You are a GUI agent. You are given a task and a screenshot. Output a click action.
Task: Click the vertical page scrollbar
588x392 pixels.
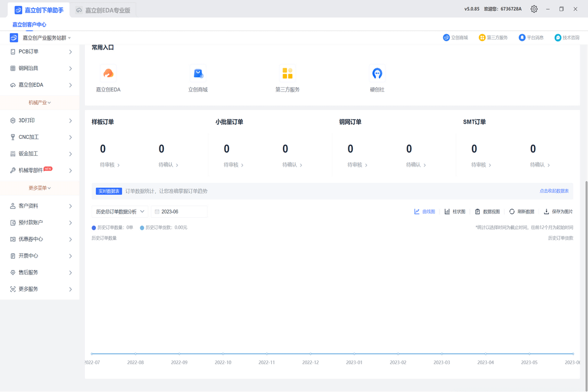coord(586,286)
